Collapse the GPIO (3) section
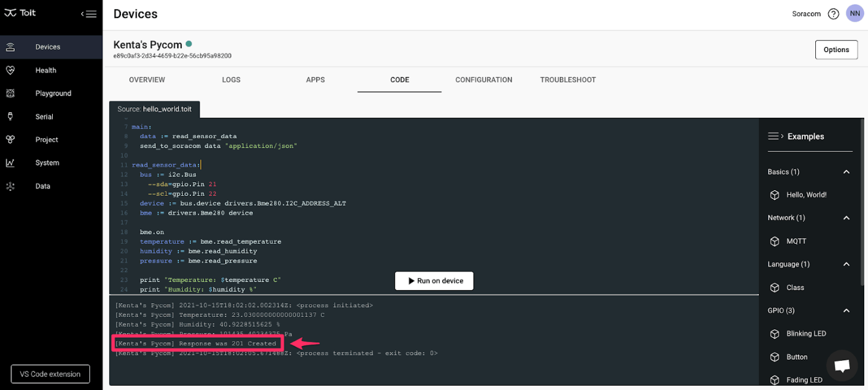The image size is (868, 390). coord(846,311)
